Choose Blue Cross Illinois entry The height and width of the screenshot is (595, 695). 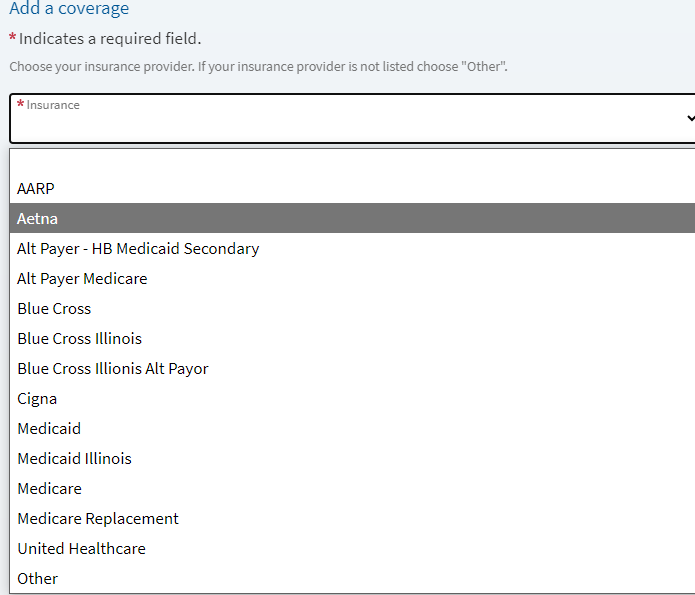point(352,338)
